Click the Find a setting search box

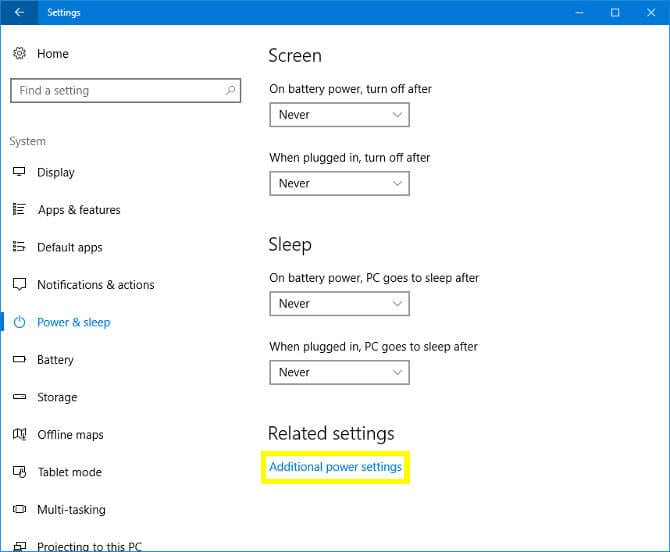tap(126, 90)
